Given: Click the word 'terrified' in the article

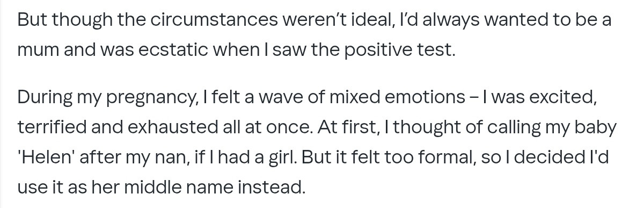Looking at the screenshot, I should [52, 128].
